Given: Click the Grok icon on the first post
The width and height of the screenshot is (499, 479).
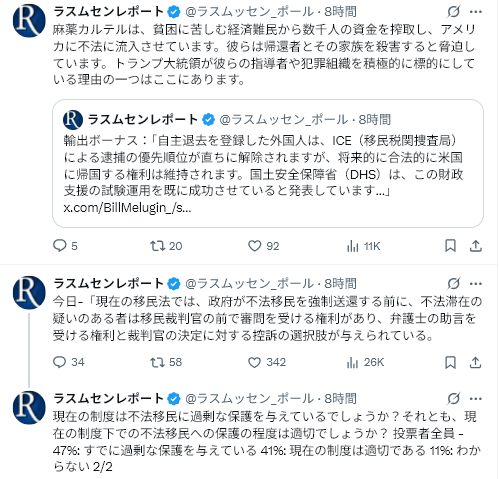Looking at the screenshot, I should click(454, 12).
